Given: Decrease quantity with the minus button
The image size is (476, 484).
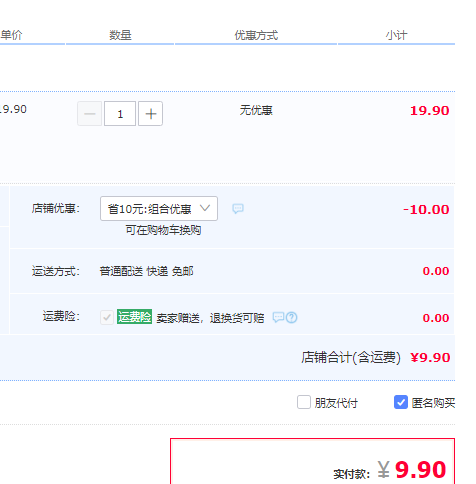Looking at the screenshot, I should coord(89,114).
